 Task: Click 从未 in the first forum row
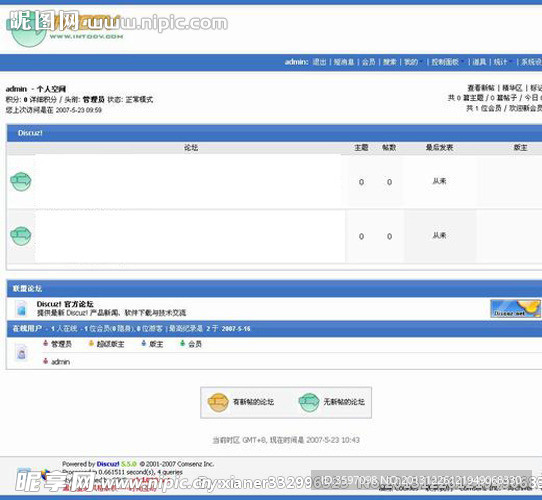(439, 181)
